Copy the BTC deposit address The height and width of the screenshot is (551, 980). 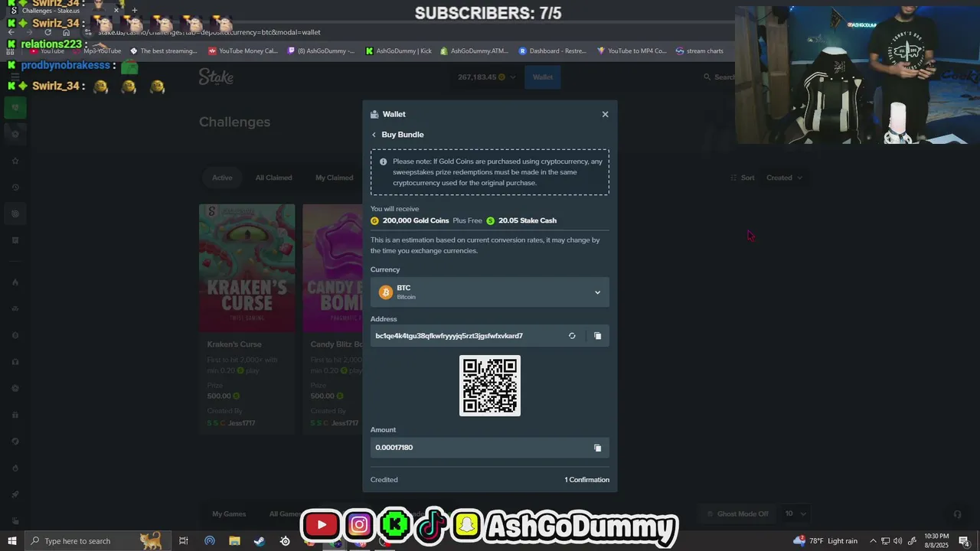598,336
